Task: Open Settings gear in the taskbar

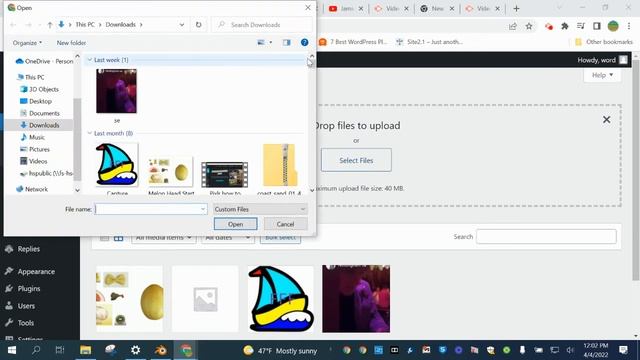Action: pyautogui.click(x=136, y=350)
